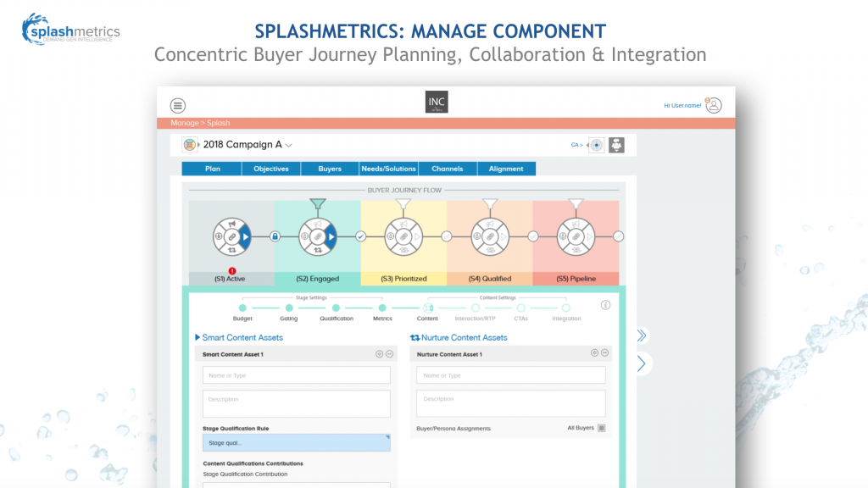Image resolution: width=868 pixels, height=488 pixels.
Task: Focus Smart Content Asset Description field
Action: (x=296, y=403)
